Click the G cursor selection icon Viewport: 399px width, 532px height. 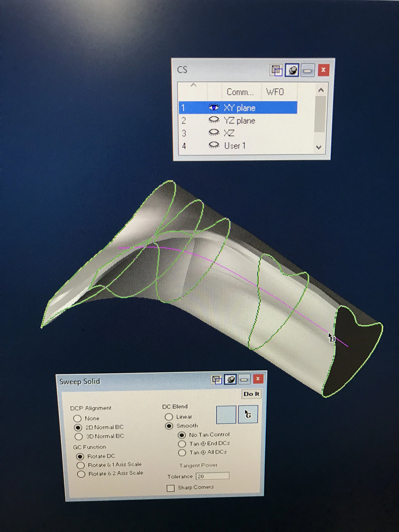tap(248, 414)
